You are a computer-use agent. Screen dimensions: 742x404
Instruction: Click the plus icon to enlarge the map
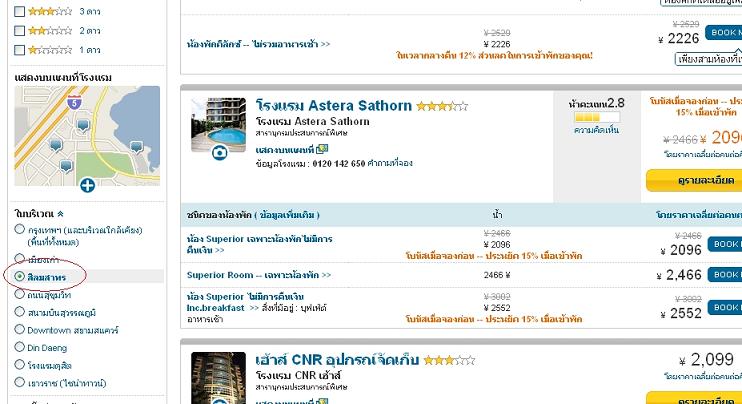pyautogui.click(x=88, y=185)
